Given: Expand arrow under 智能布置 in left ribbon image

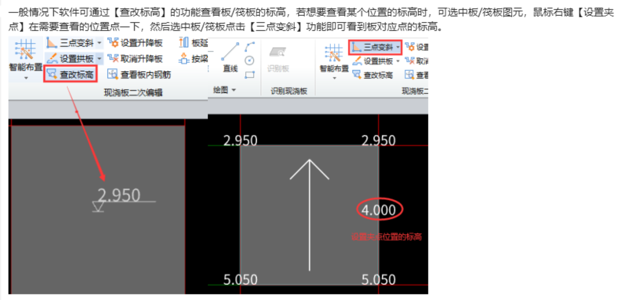Looking at the screenshot, I should 26,77.
